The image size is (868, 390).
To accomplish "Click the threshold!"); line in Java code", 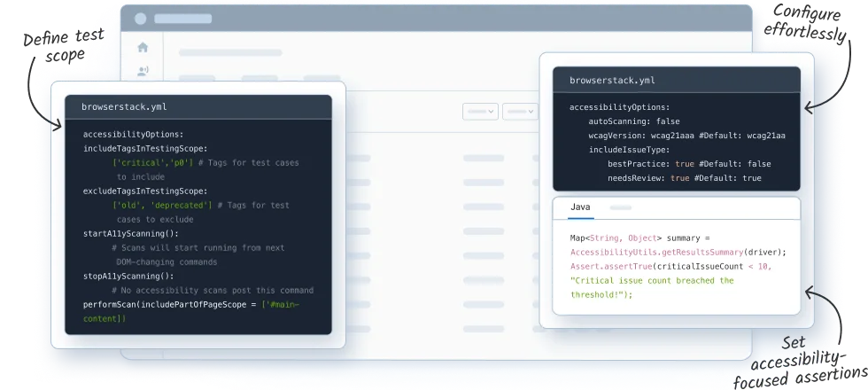I will pyautogui.click(x=601, y=295).
